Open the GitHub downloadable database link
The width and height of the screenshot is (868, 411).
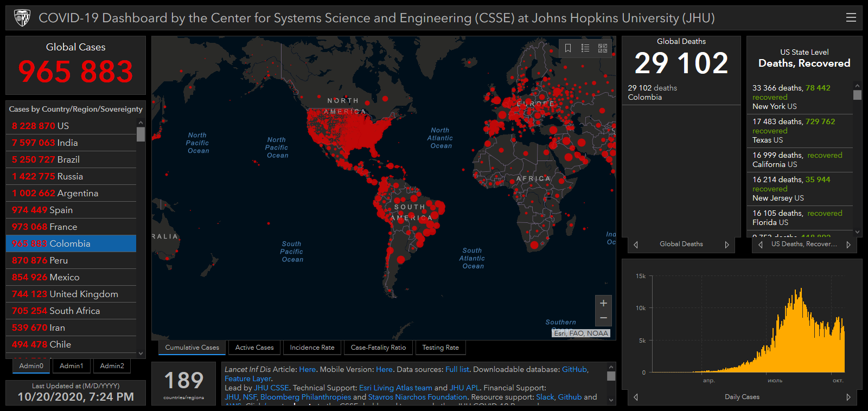click(x=575, y=369)
